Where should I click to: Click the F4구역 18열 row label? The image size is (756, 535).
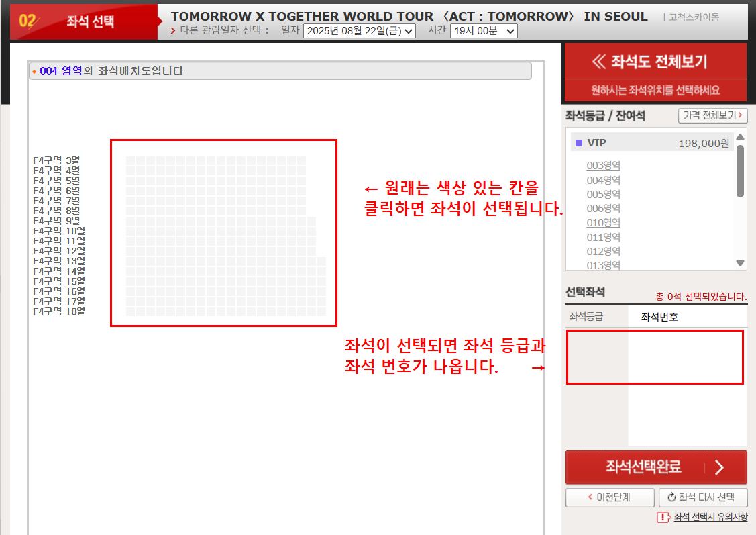(59, 311)
